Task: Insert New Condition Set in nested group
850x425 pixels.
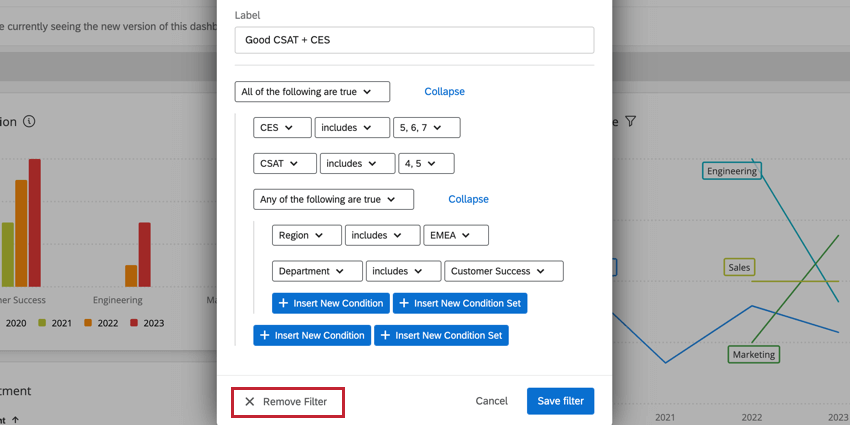Action: click(x=459, y=302)
